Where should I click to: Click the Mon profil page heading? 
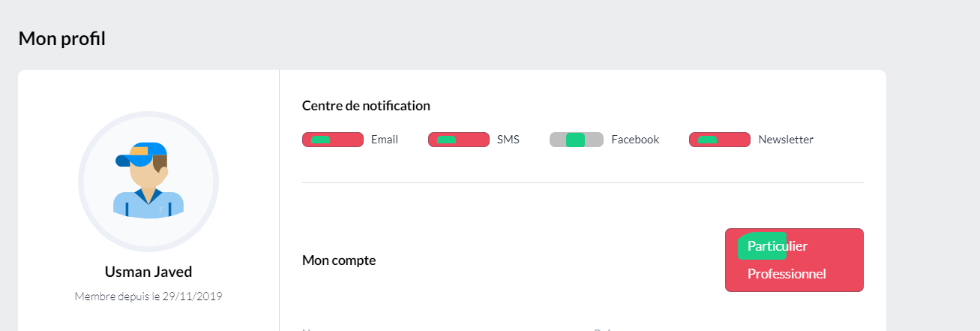(61, 38)
